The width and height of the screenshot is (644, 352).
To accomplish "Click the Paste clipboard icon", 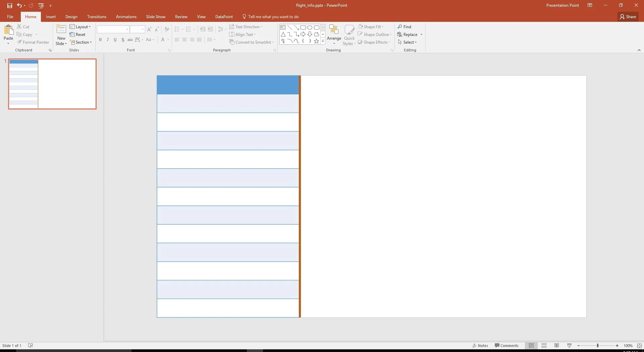I will (x=8, y=30).
